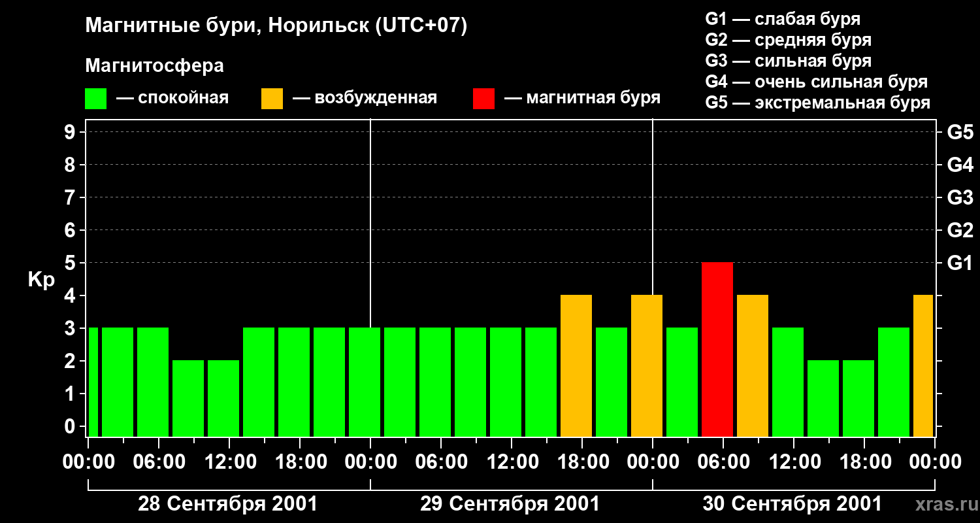Click the G1 tick label on the right axis
The width and height of the screenshot is (980, 523).
[960, 263]
